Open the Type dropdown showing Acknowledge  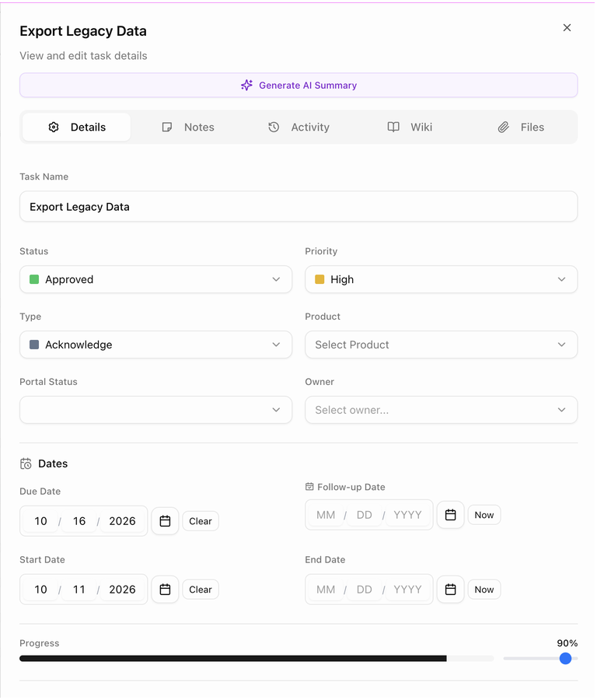[155, 345]
